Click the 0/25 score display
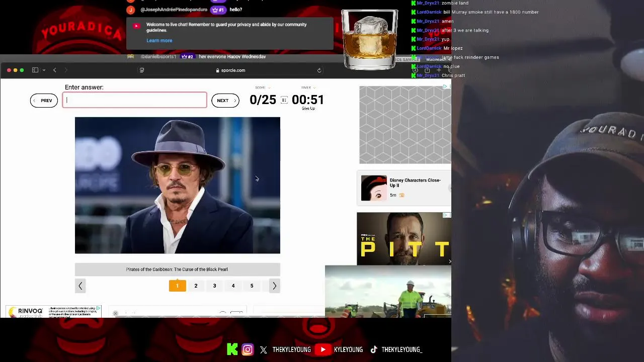The width and height of the screenshot is (644, 362). coord(263,100)
